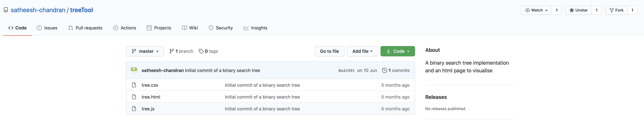Fork the treeTool repository

point(616,10)
